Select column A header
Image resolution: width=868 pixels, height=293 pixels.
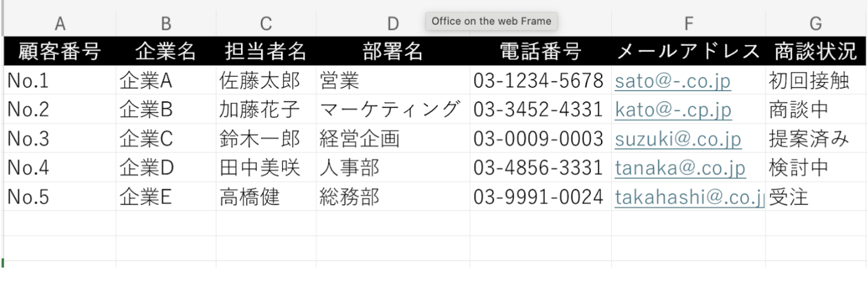click(60, 24)
